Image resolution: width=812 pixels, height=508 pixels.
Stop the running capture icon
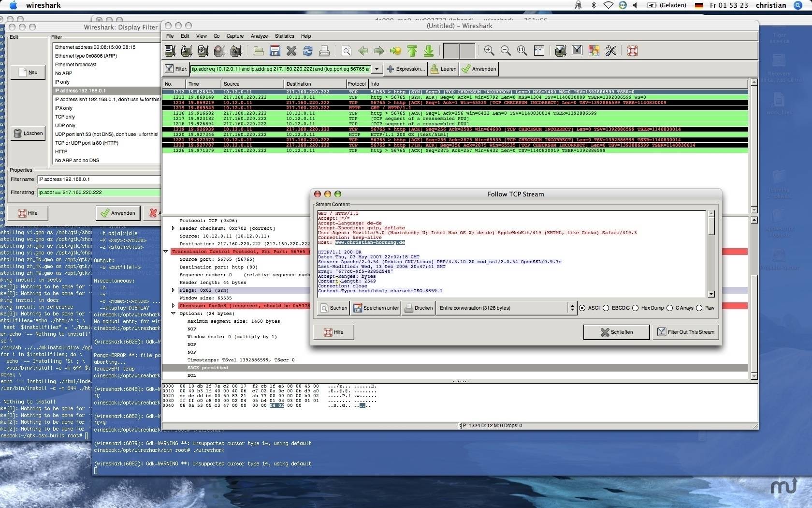[219, 51]
